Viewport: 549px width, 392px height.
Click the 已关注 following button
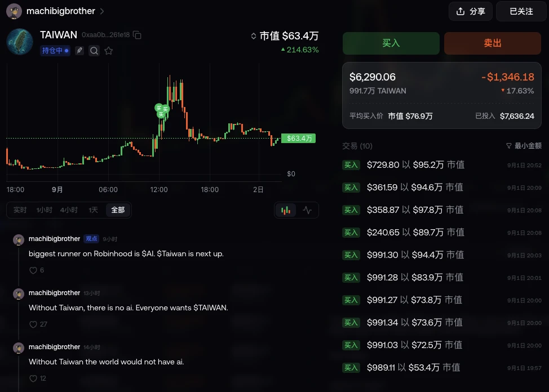521,11
